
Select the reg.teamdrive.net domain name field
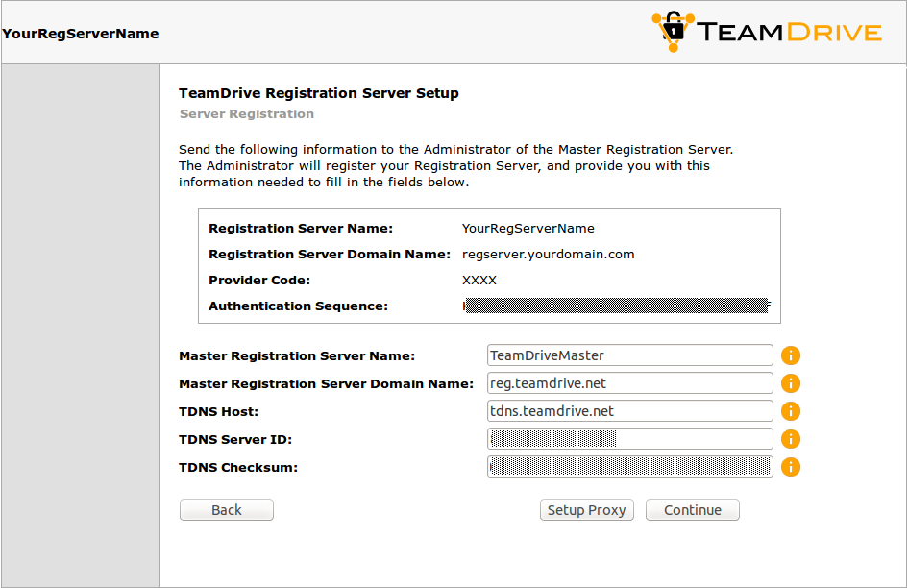point(630,383)
